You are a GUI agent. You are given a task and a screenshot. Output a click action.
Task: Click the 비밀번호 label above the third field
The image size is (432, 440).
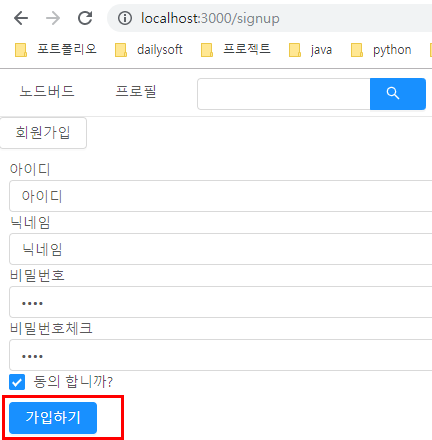[x=37, y=275]
